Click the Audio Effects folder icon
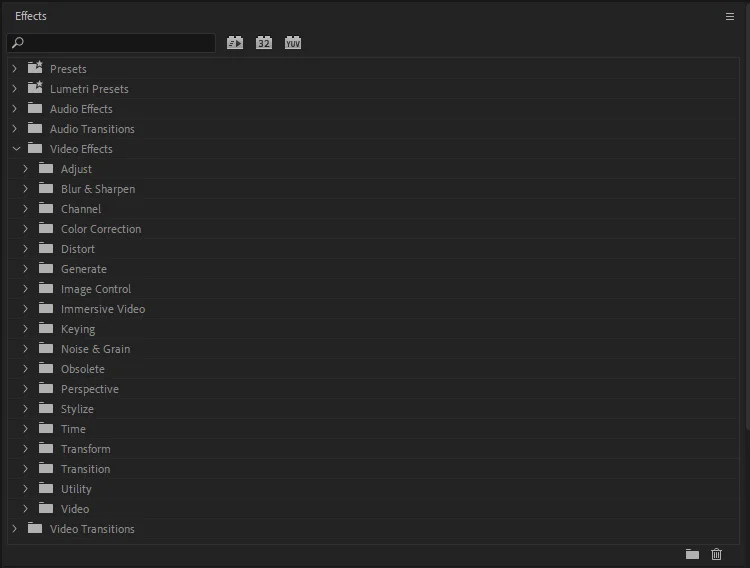This screenshot has height=568, width=750. click(35, 108)
